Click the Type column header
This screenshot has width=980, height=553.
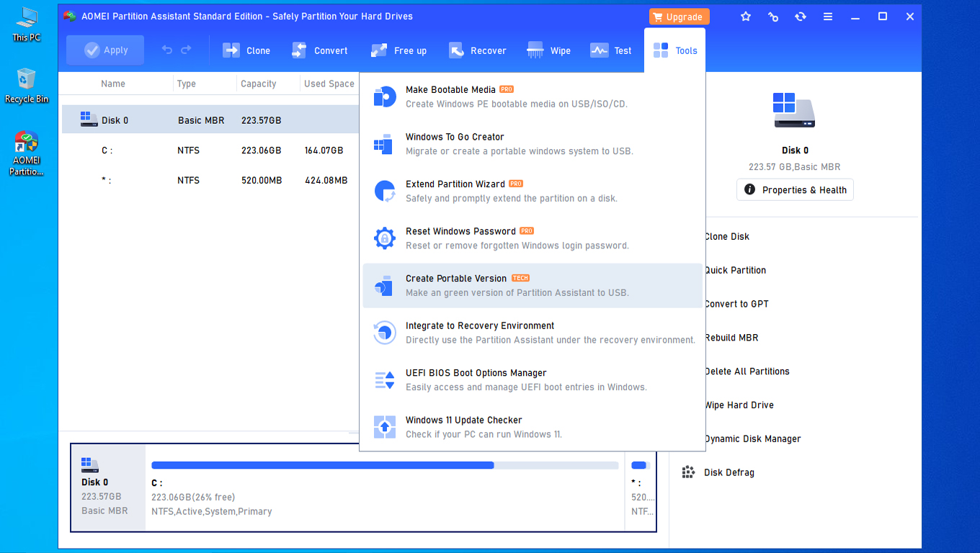187,84
